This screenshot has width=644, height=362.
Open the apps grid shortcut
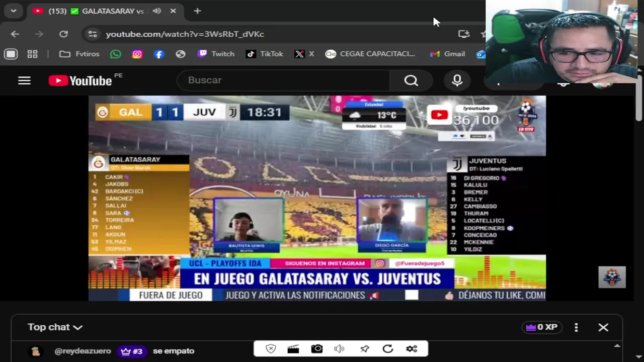pyautogui.click(x=32, y=54)
